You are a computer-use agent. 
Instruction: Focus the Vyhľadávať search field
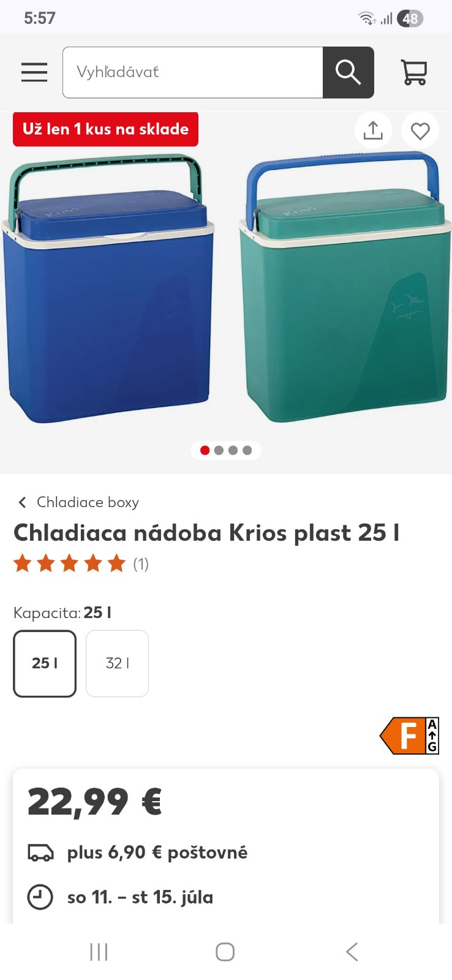[193, 72]
